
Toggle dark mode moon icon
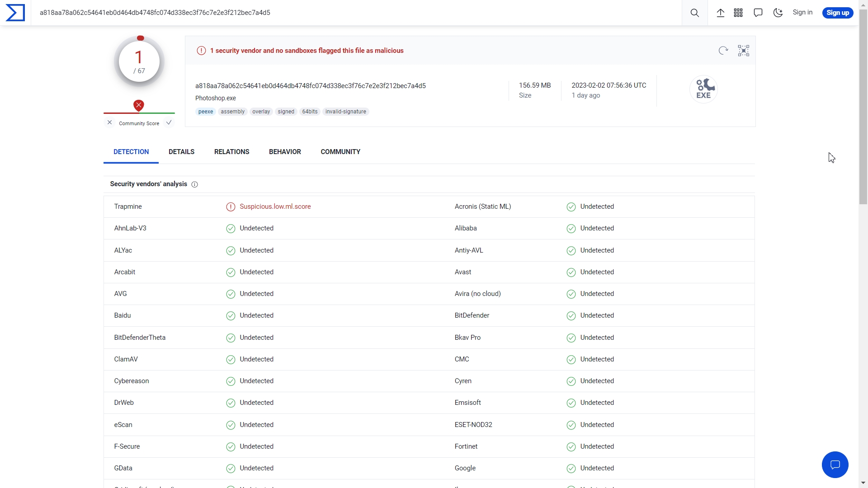coord(778,13)
